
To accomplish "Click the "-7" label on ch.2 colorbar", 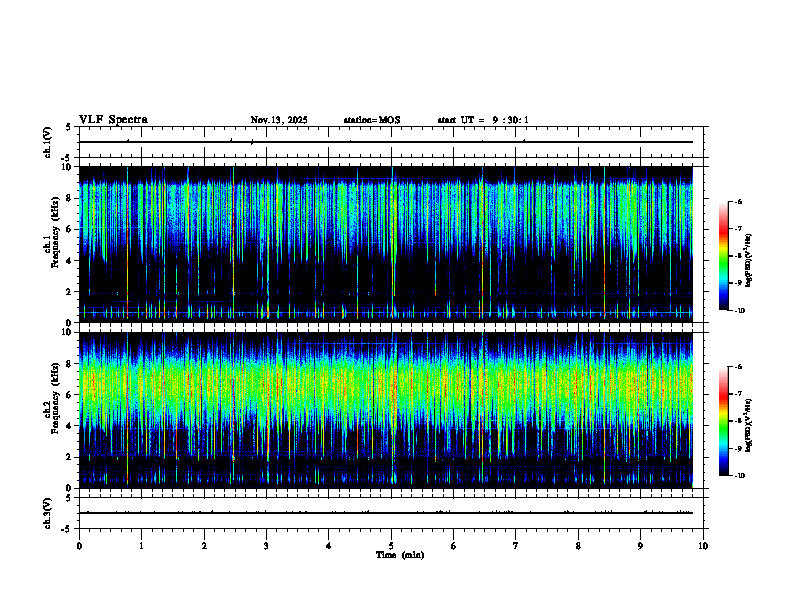I will [738, 394].
